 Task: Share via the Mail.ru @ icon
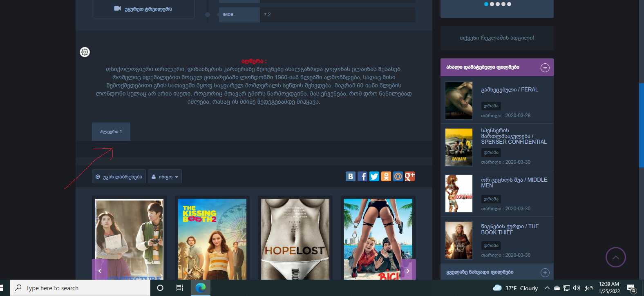pyautogui.click(x=398, y=176)
